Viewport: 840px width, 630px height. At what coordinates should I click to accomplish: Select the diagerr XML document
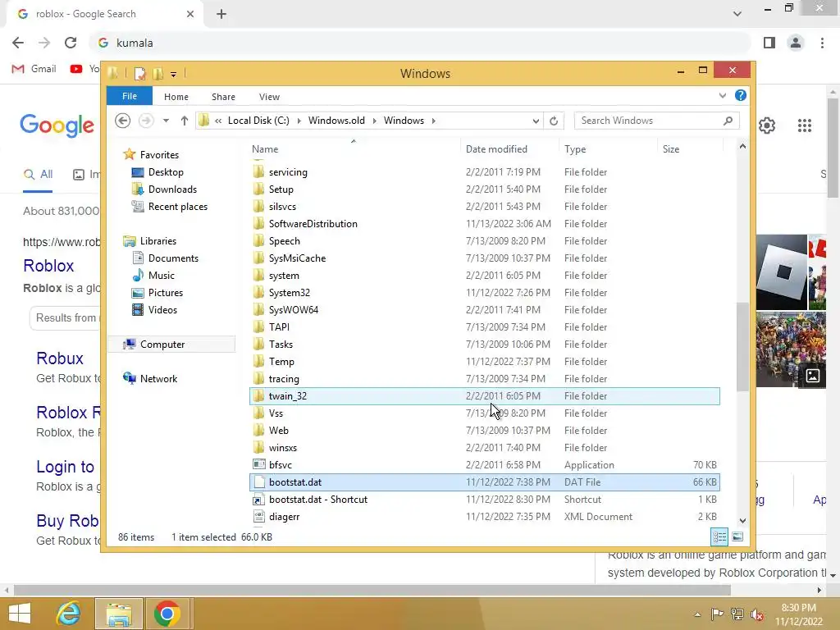[484, 517]
